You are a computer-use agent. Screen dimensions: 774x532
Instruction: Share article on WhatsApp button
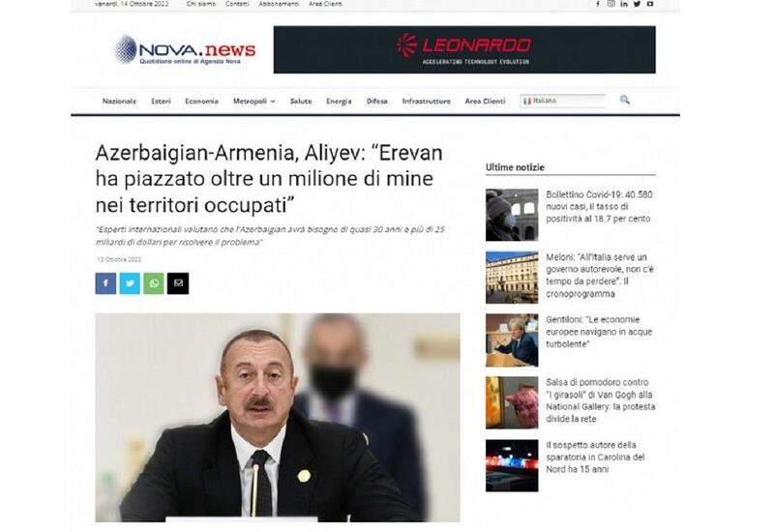[x=154, y=283]
